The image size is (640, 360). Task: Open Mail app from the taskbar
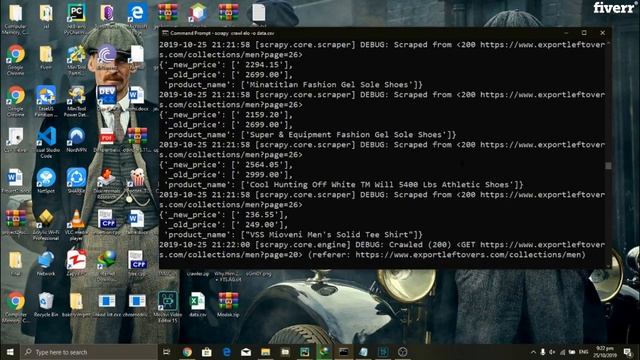(246, 352)
